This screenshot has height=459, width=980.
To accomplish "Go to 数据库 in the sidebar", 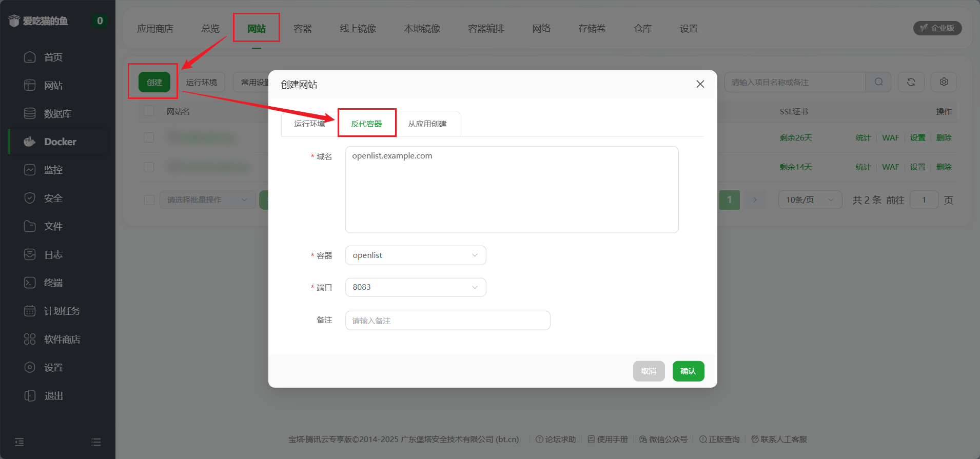I will [57, 114].
